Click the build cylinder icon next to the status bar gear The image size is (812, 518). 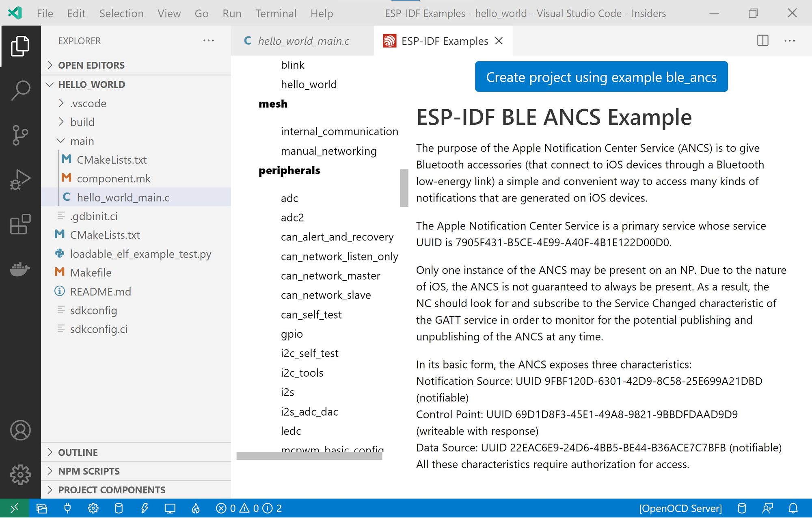[x=119, y=508]
